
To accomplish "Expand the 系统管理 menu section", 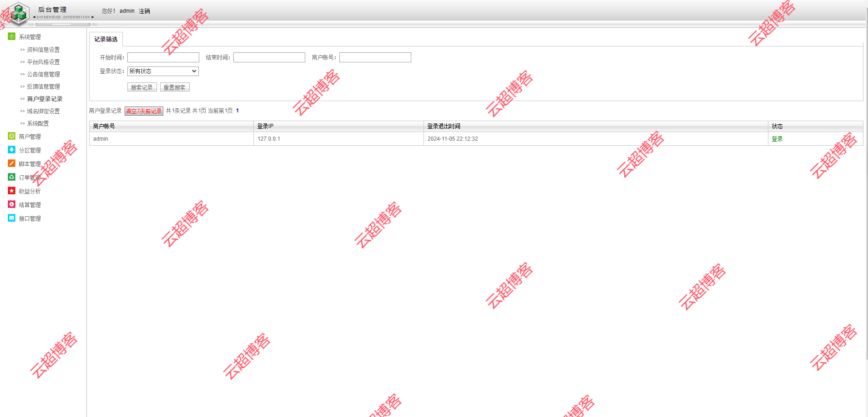I will click(x=30, y=37).
